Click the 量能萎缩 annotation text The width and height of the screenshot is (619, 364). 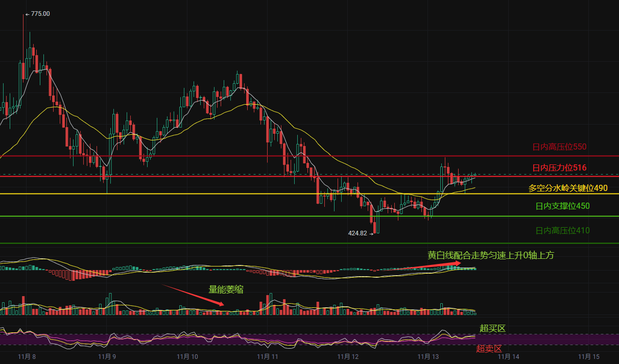pos(226,290)
